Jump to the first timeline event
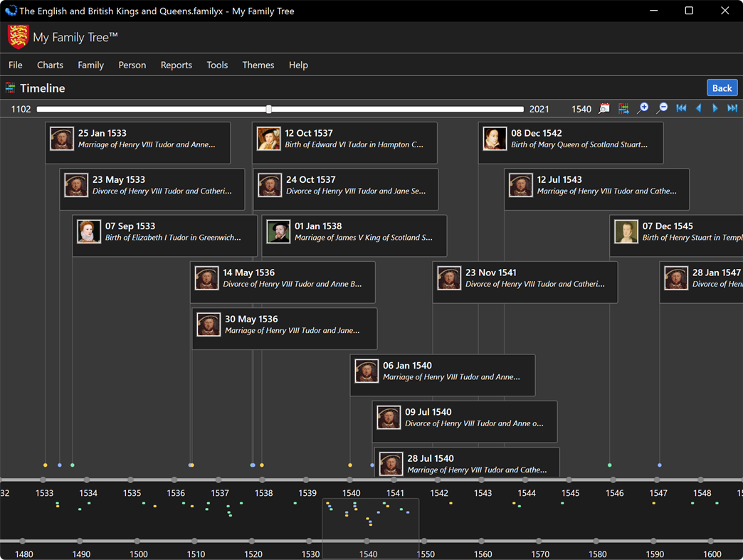The width and height of the screenshot is (743, 560). (681, 108)
